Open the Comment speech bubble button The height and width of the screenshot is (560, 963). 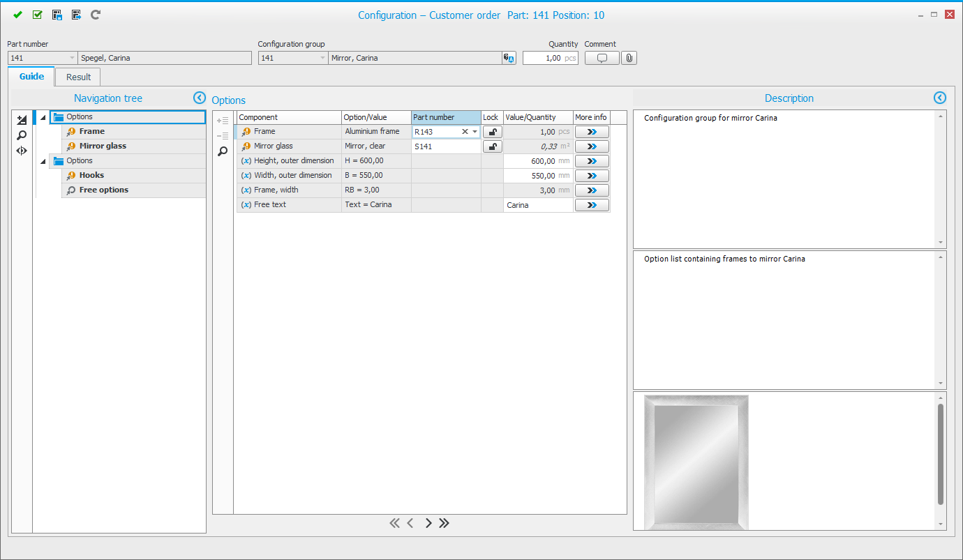(x=602, y=58)
